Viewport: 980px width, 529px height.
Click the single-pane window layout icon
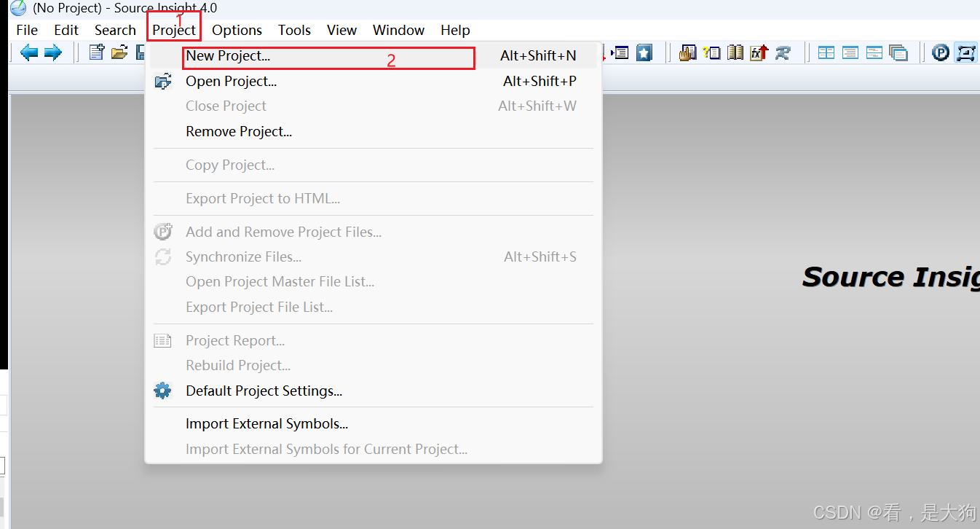[x=850, y=52]
